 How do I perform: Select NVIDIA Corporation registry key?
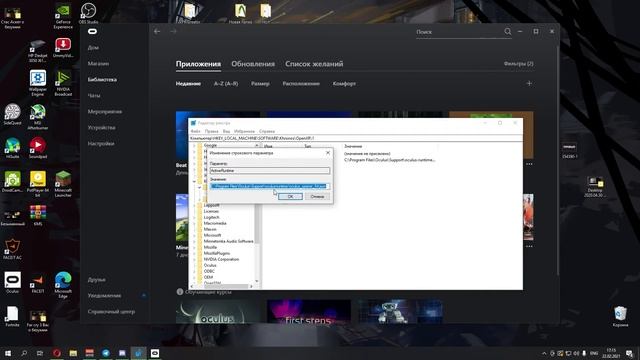click(221, 259)
